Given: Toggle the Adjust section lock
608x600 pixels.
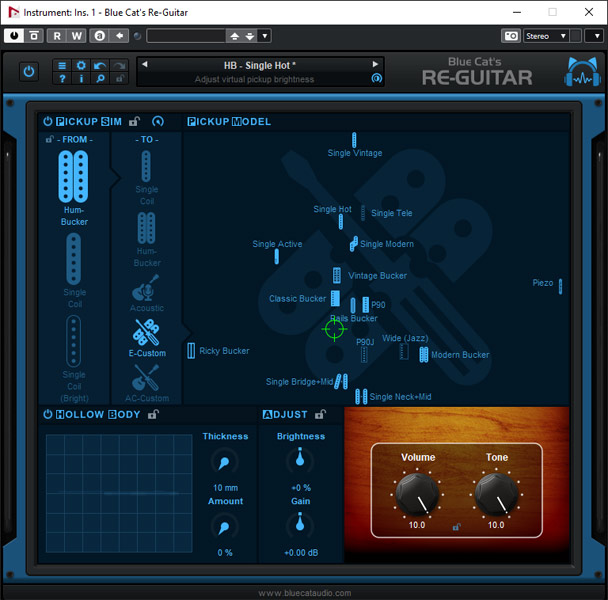Looking at the screenshot, I should click(320, 414).
